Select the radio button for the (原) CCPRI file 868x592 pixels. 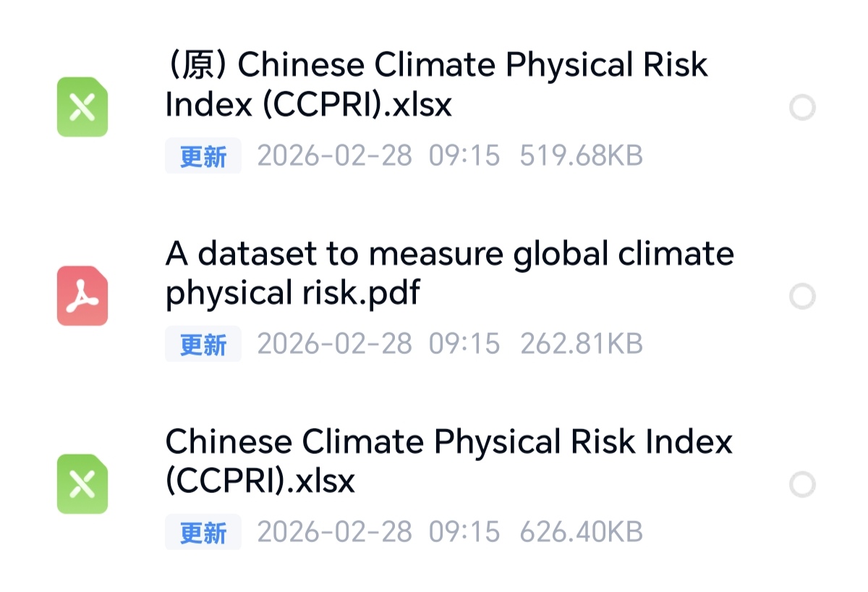[802, 108]
